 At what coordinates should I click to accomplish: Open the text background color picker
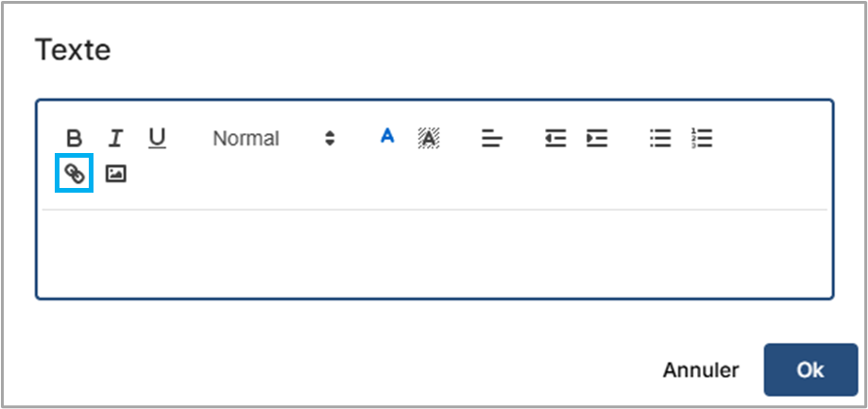[x=429, y=139]
